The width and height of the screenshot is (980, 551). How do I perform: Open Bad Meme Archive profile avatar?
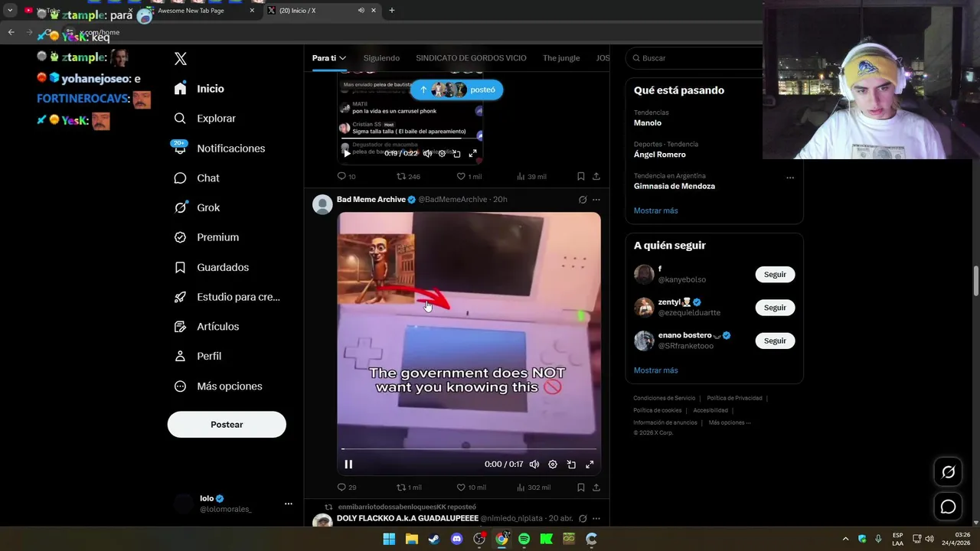(323, 204)
